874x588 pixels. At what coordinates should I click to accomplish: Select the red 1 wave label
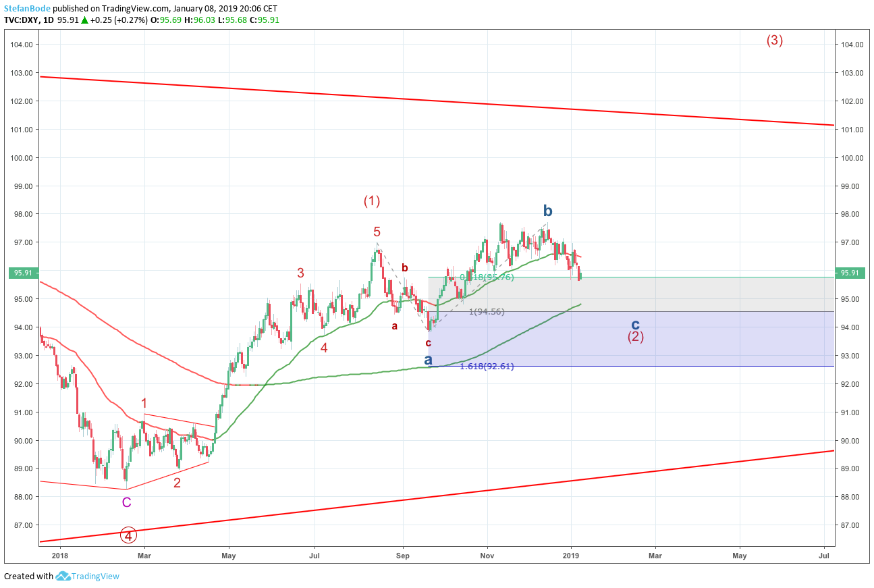point(144,404)
